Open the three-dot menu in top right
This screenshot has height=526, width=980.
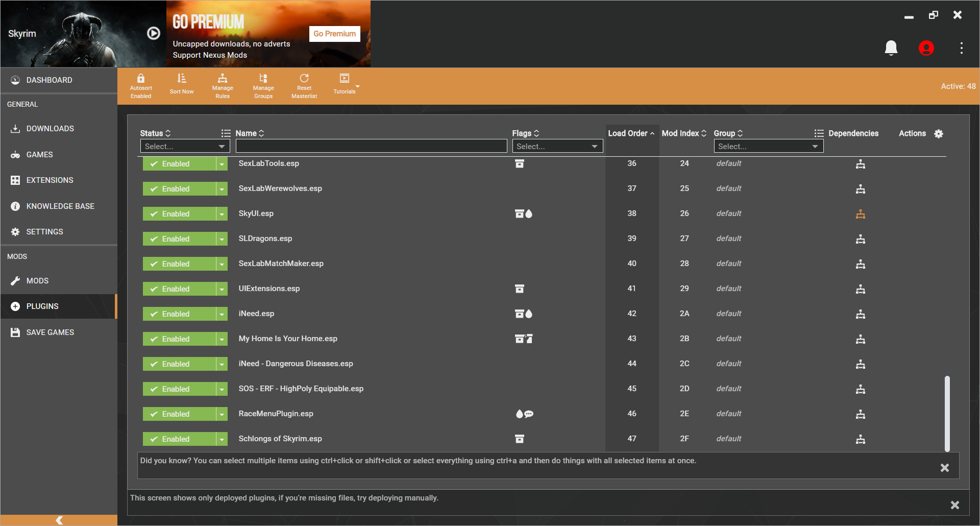[x=961, y=48]
